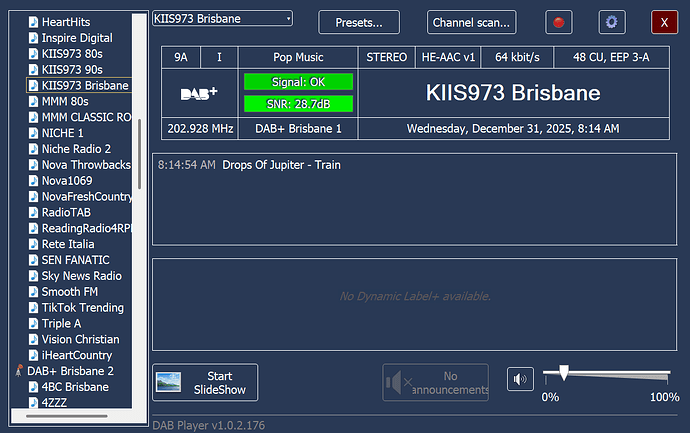Click the 64 kbit/s bitrate cell
This screenshot has width=690, height=433.
point(517,57)
